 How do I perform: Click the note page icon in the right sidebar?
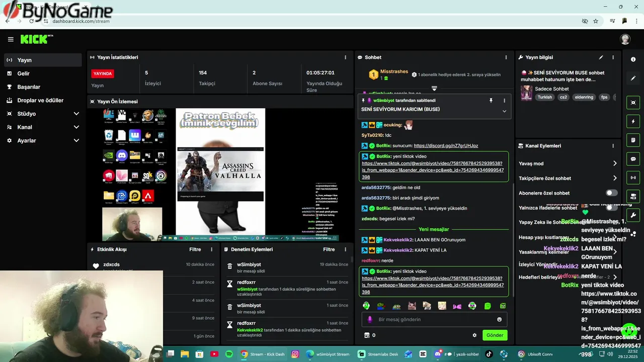[633, 140]
